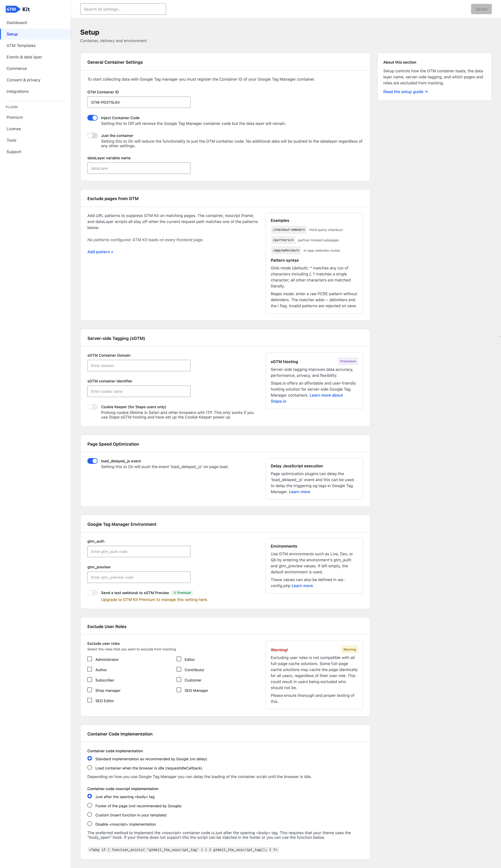501x868 pixels.
Task: Enable the Just the container switch
Action: pos(93,135)
